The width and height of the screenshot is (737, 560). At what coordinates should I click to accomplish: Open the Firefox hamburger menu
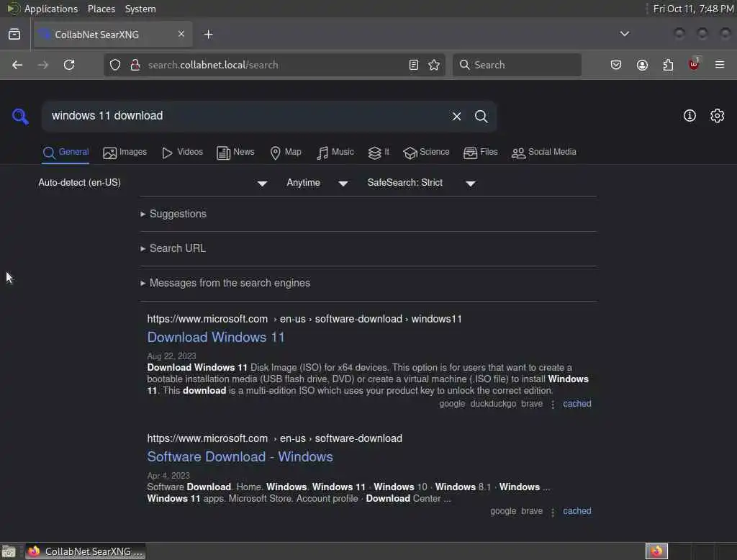720,65
